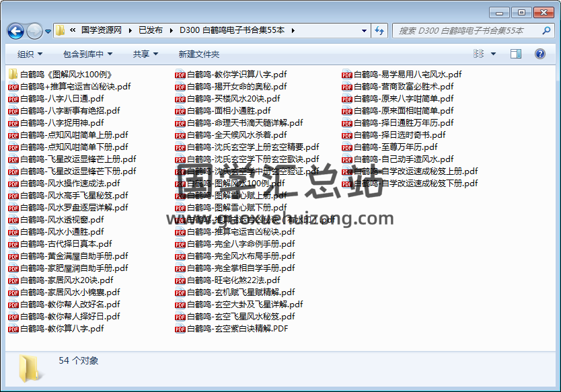Image resolution: width=561 pixels, height=392 pixels.
Task: Click the Forward navigation arrow
Action: [x=34, y=31]
